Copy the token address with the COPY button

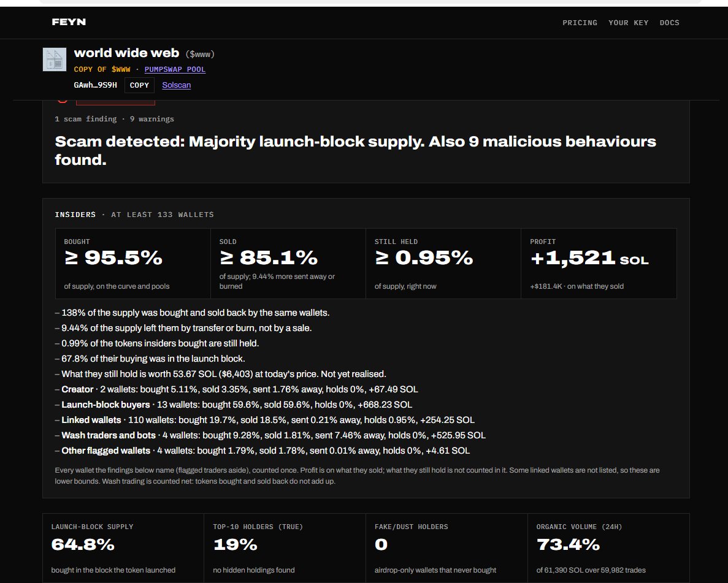click(139, 85)
